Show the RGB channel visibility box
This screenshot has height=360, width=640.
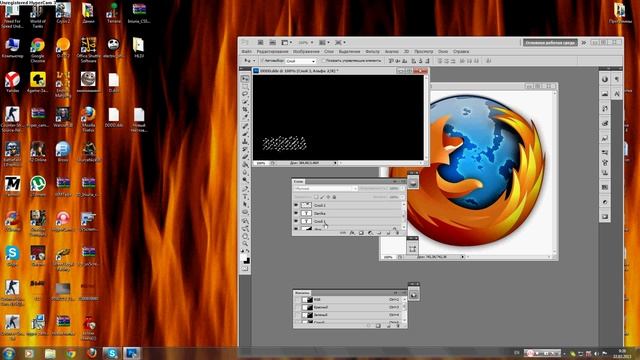click(x=298, y=300)
